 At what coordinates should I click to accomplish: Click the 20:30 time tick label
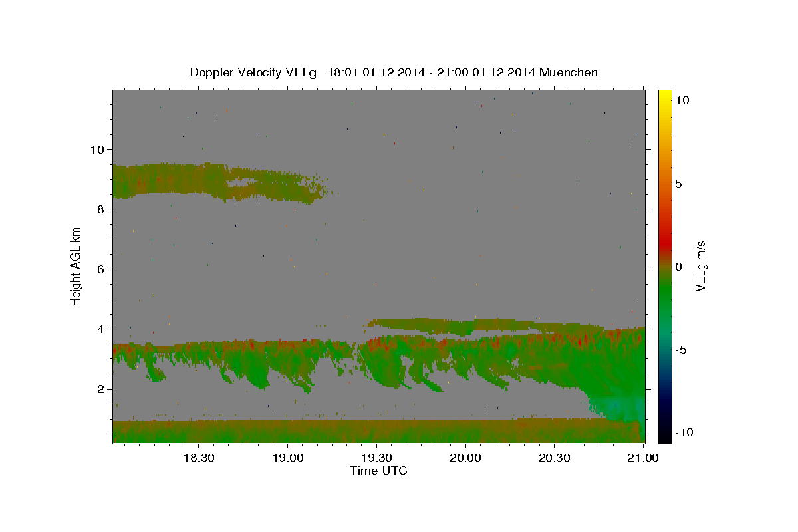(555, 458)
